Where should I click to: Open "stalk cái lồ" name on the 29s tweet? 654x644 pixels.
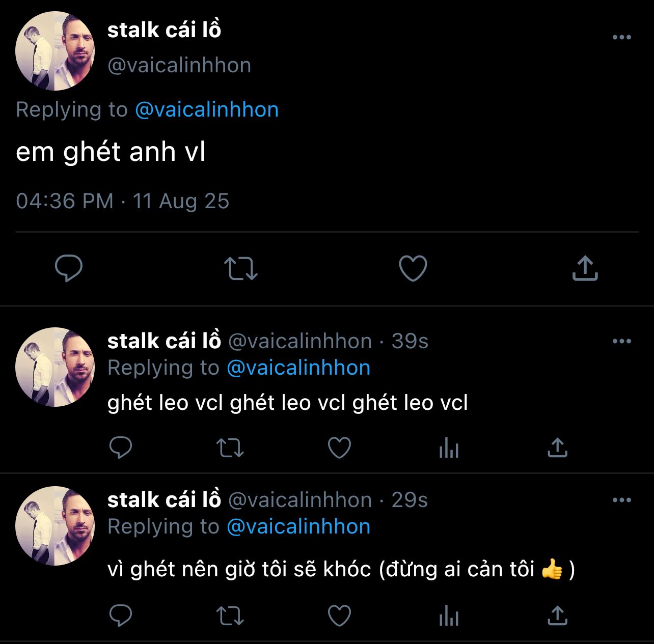(x=164, y=499)
